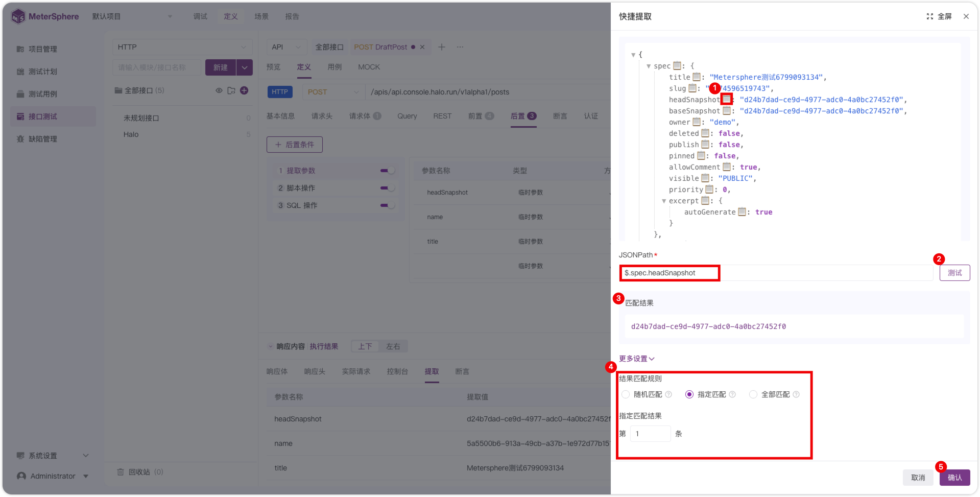The image size is (980, 497).
Task: Click the copy icon next to publish
Action: [x=705, y=144]
